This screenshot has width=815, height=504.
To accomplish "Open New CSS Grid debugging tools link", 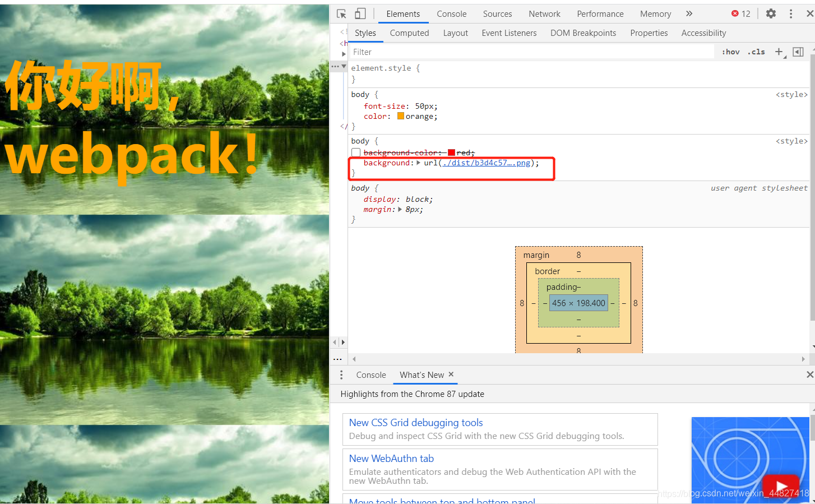I will point(416,423).
